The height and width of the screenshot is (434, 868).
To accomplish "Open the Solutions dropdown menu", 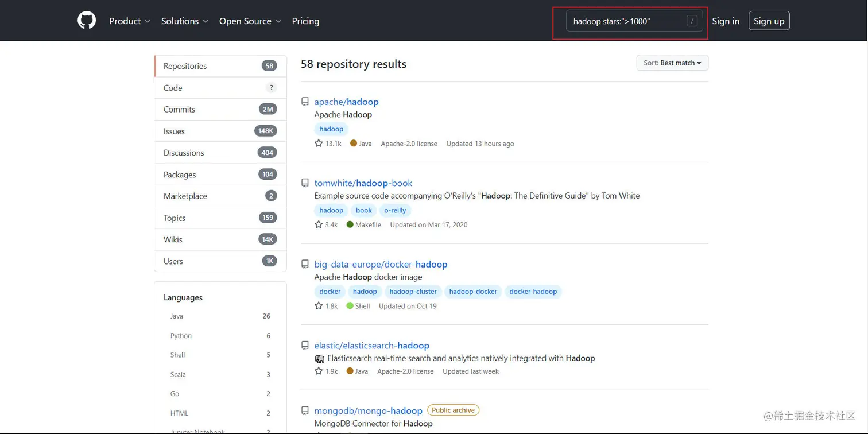I will click(x=185, y=21).
